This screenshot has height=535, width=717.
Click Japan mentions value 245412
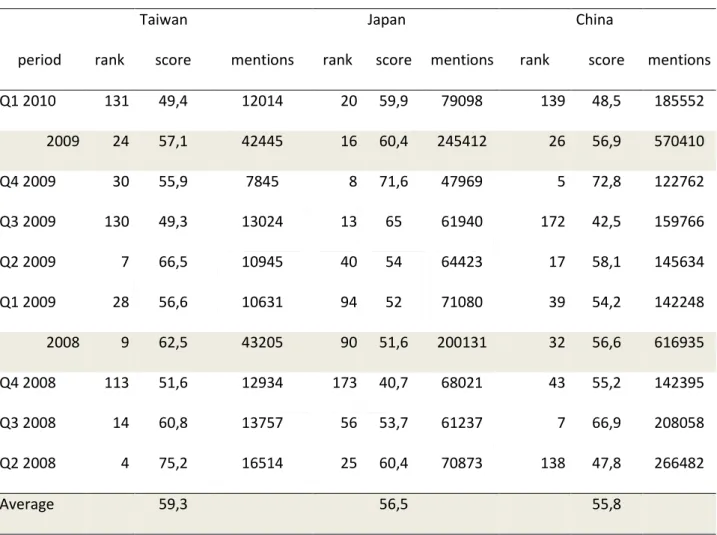pos(462,141)
